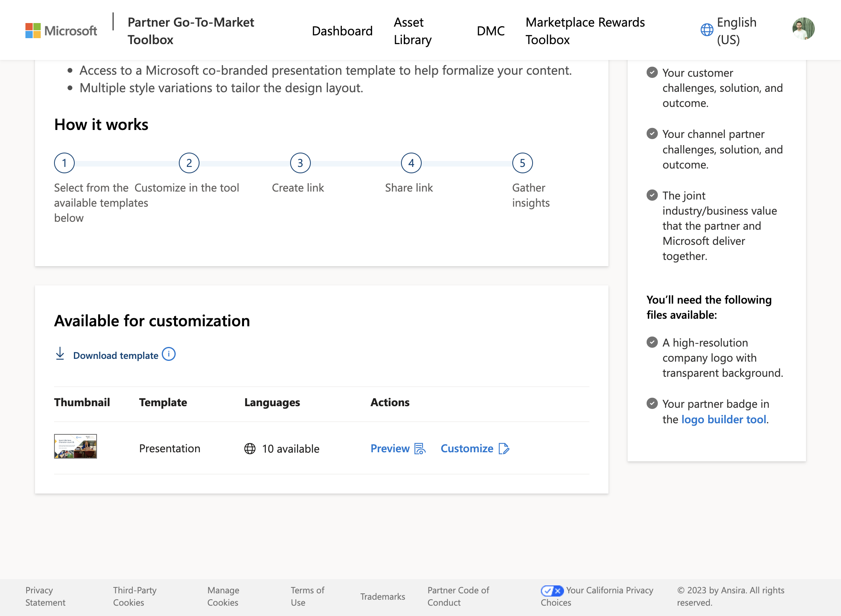841x616 pixels.
Task: Click Partner Go-To-Market Toolbox title
Action: [x=191, y=31]
